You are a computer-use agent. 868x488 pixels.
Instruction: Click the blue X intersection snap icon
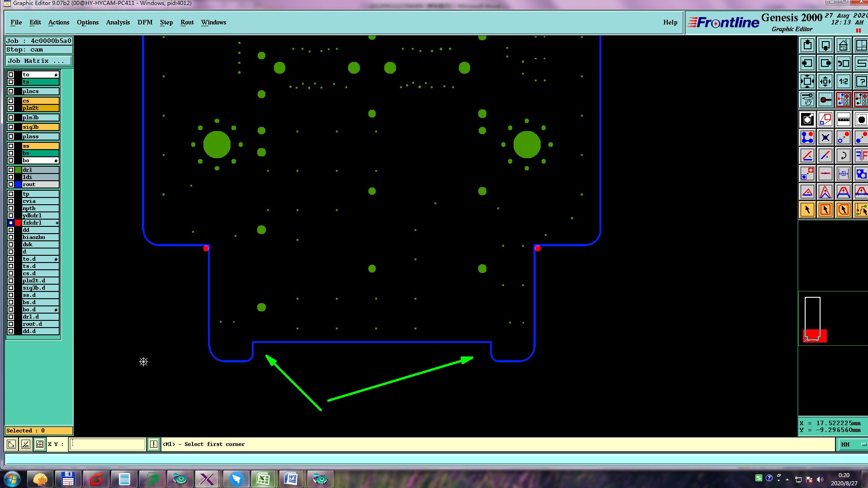point(825,138)
